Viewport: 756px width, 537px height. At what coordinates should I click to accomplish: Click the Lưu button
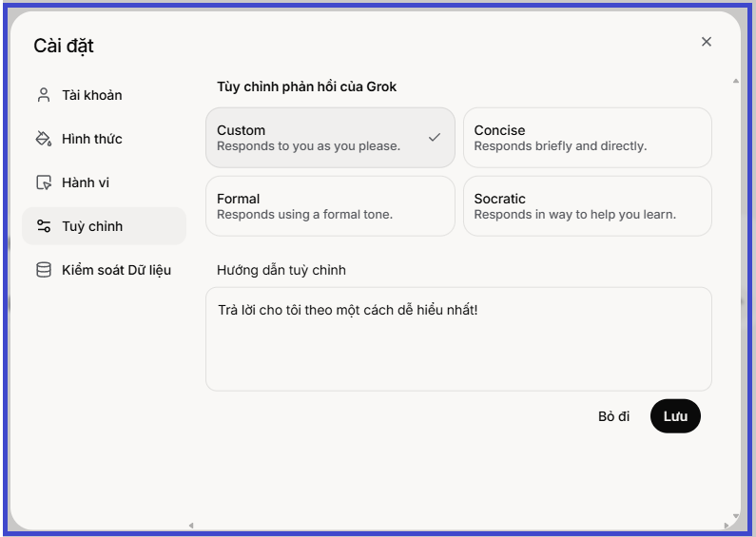coord(675,416)
